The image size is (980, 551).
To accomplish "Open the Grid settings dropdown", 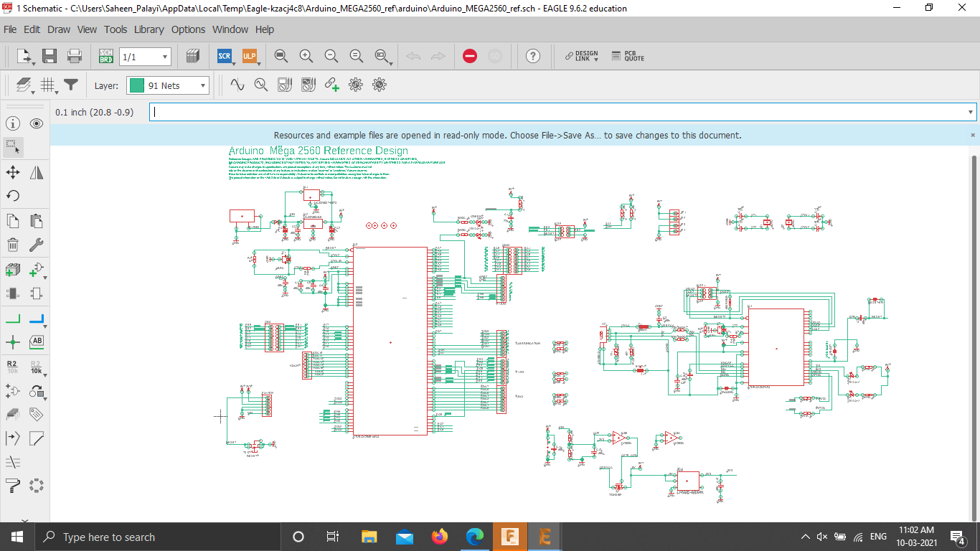I will coord(49,85).
